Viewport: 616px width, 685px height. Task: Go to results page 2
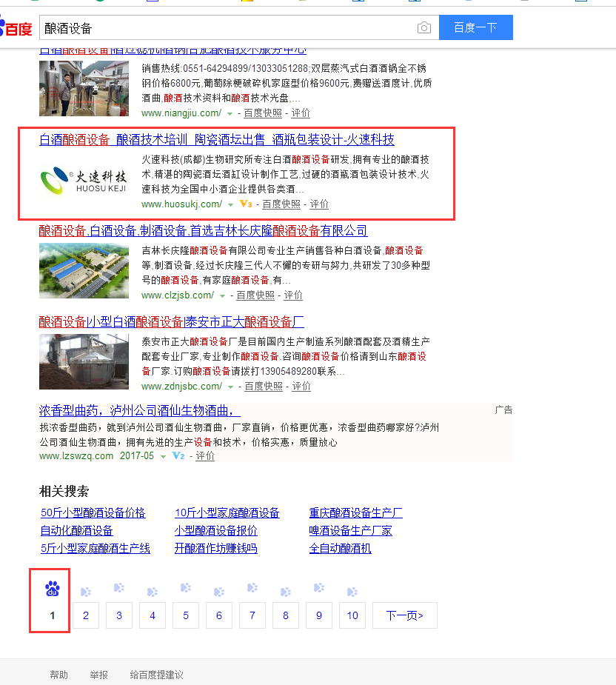86,615
